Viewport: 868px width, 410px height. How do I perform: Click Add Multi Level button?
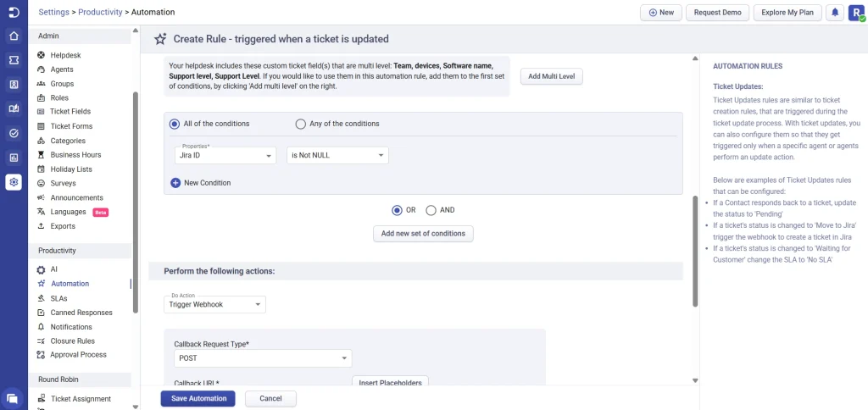click(x=551, y=76)
